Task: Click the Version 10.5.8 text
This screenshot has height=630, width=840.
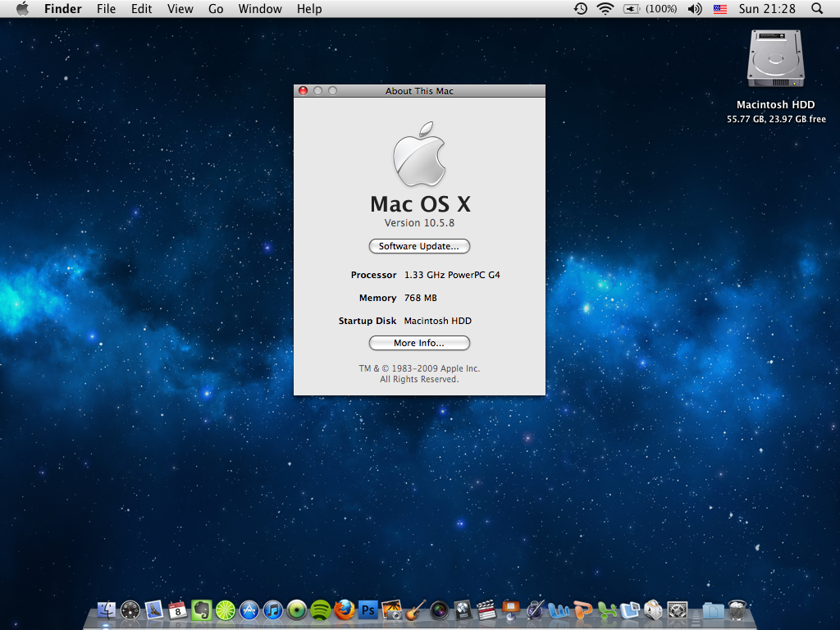Action: coord(419,223)
